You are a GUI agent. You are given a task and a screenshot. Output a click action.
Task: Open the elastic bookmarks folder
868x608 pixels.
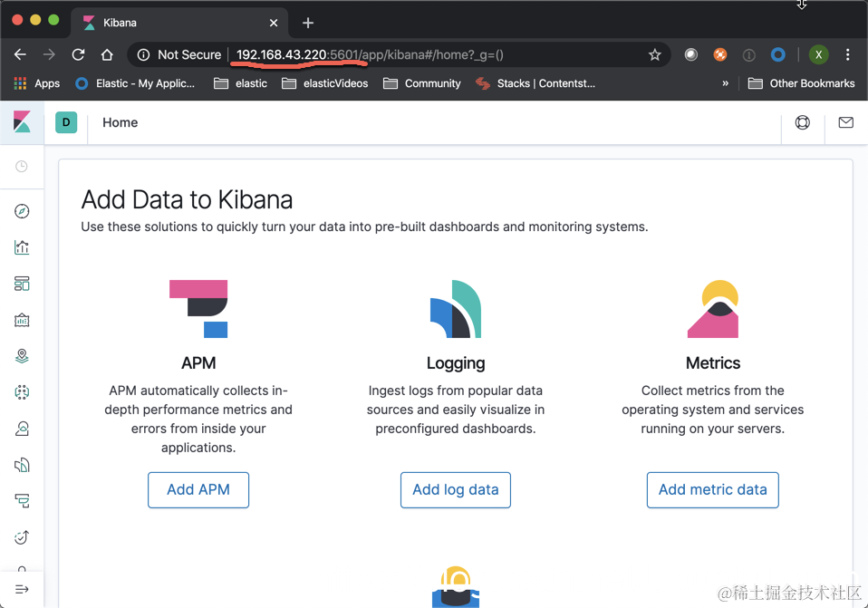click(x=241, y=83)
